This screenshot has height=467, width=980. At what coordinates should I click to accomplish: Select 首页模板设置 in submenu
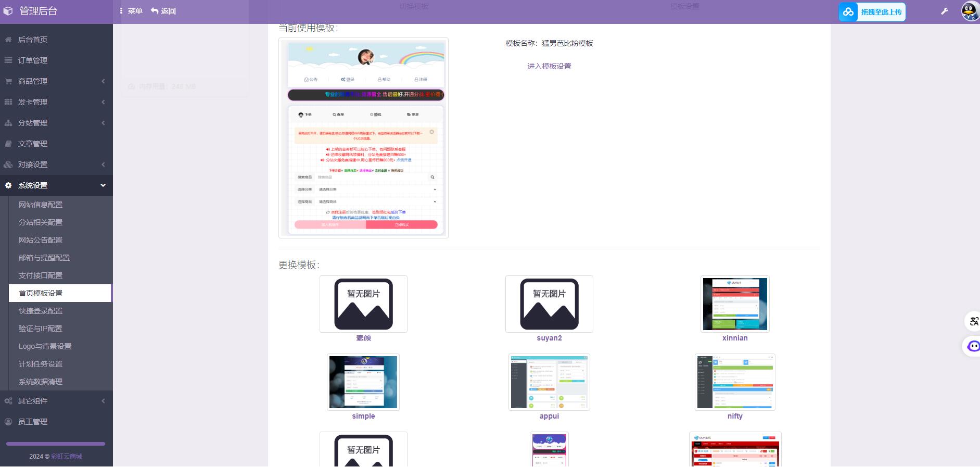tap(60, 293)
